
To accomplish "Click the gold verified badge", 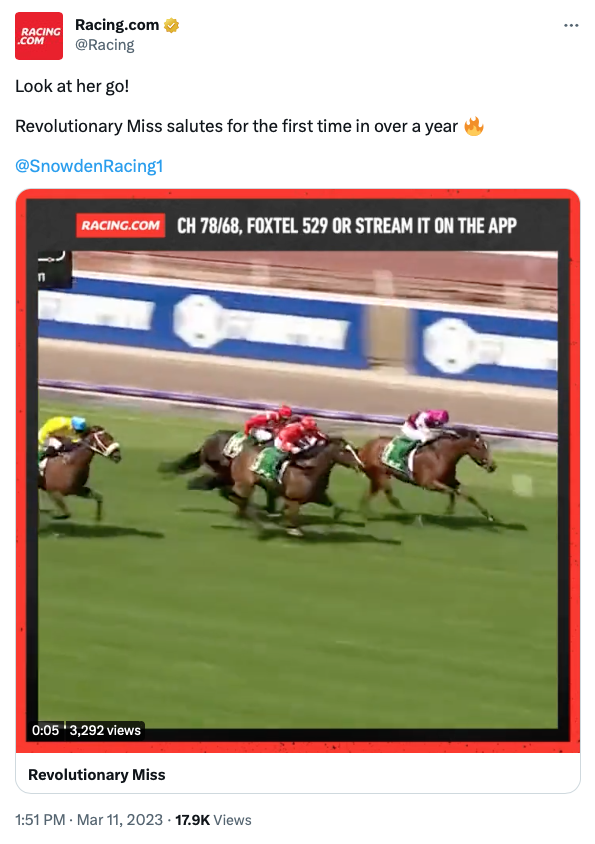I will 171,25.
